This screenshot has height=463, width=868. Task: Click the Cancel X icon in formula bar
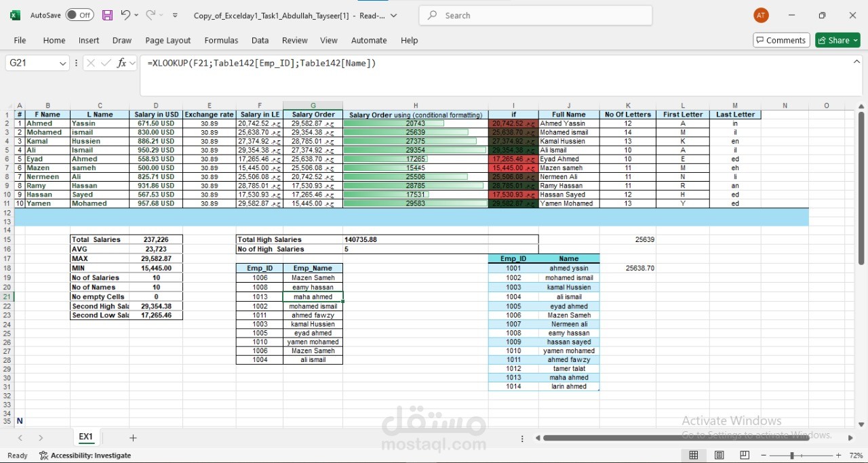pos(90,63)
